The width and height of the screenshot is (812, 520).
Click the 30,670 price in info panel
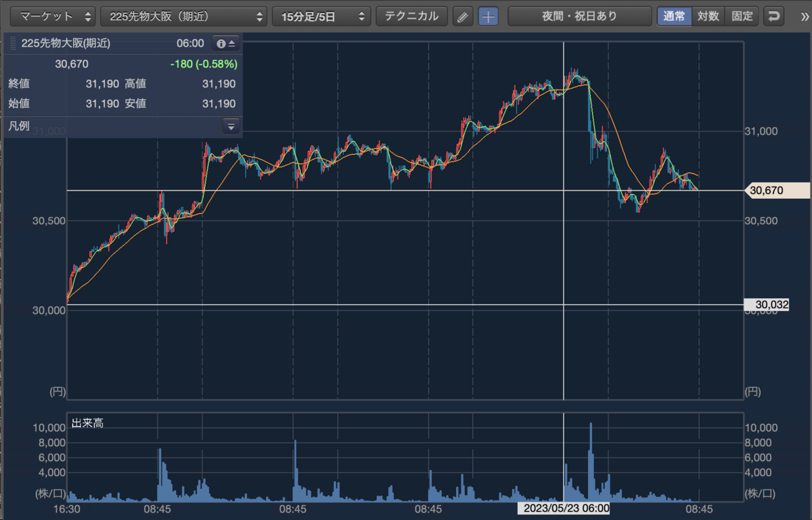point(72,64)
